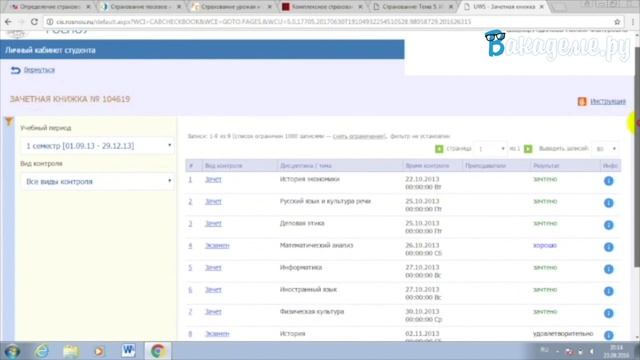
Task: Click row number 4 link
Action: click(x=190, y=245)
